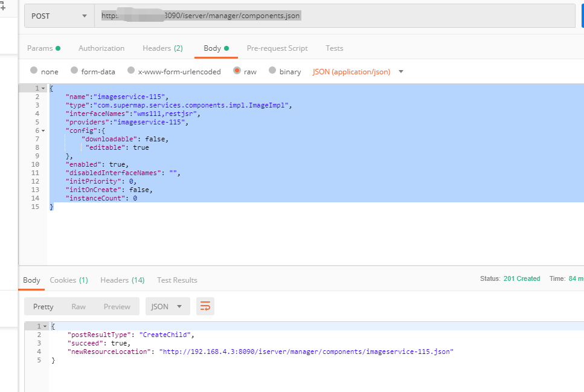This screenshot has height=392, width=584.
Task: Open the Tests tab
Action: [x=334, y=48]
